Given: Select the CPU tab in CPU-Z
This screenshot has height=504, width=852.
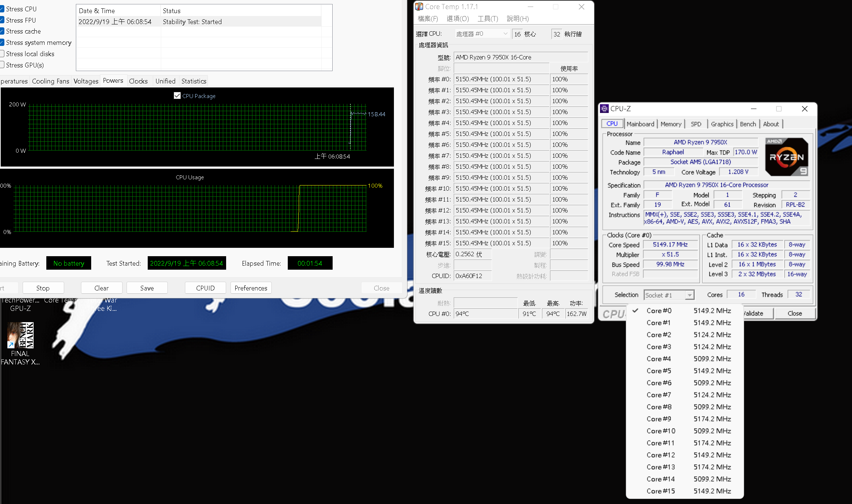Looking at the screenshot, I should [x=612, y=124].
